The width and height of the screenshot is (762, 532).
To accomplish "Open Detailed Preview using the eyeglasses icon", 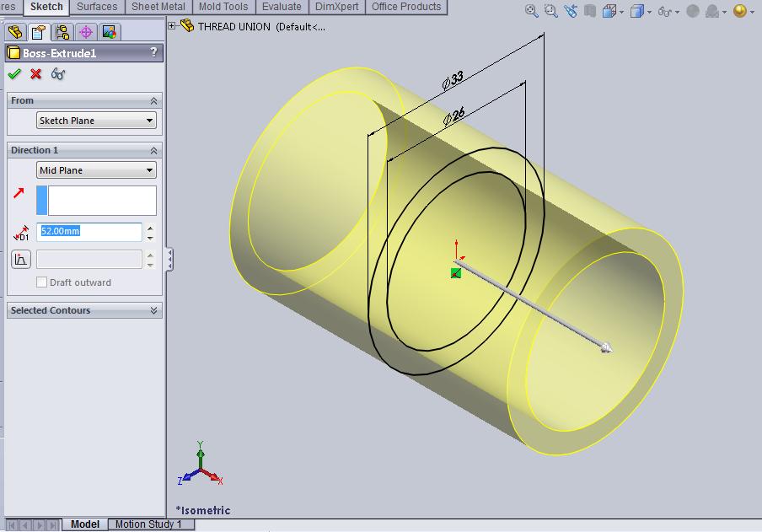I will [x=56, y=74].
